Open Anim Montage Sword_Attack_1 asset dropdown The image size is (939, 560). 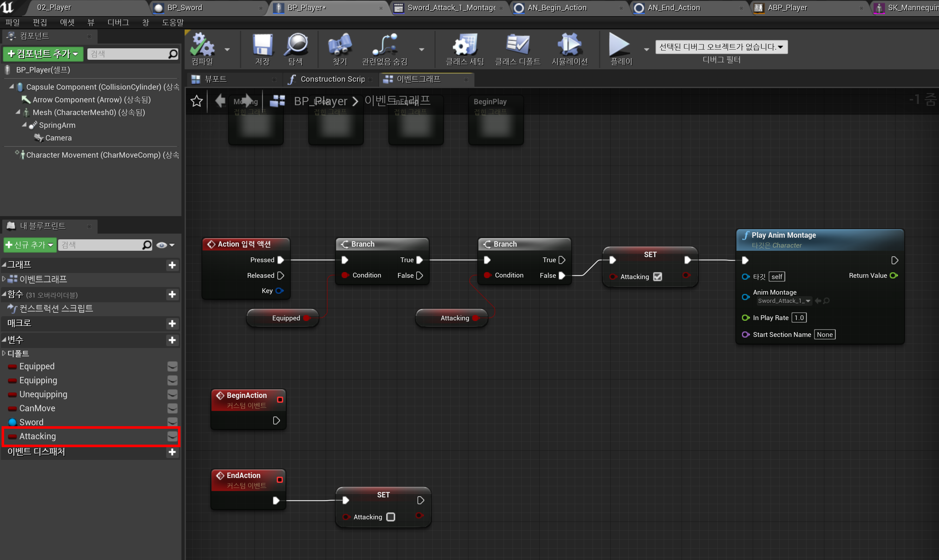pos(784,301)
